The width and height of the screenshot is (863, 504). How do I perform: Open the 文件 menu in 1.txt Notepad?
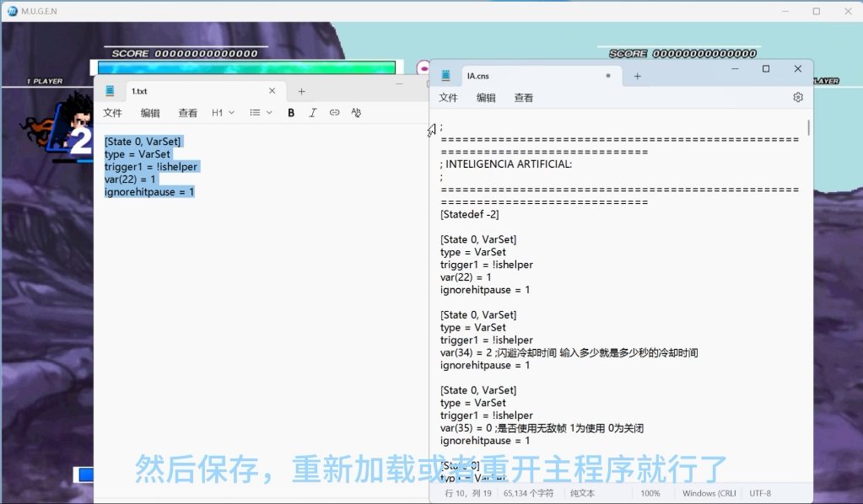point(112,113)
